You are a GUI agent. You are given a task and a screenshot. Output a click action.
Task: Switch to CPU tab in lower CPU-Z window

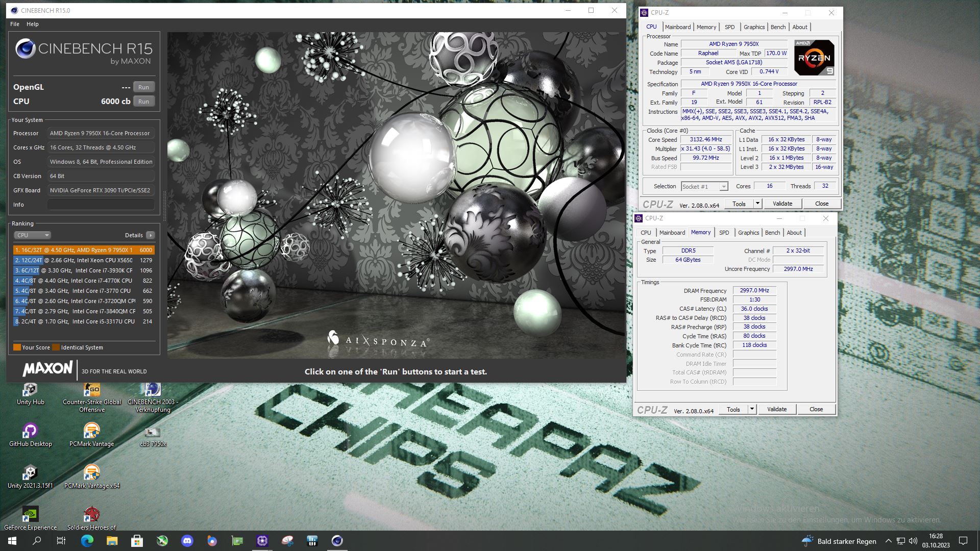point(646,233)
